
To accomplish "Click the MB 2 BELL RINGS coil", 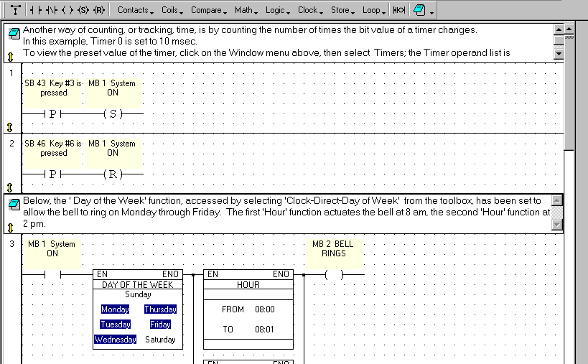I will coord(332,274).
